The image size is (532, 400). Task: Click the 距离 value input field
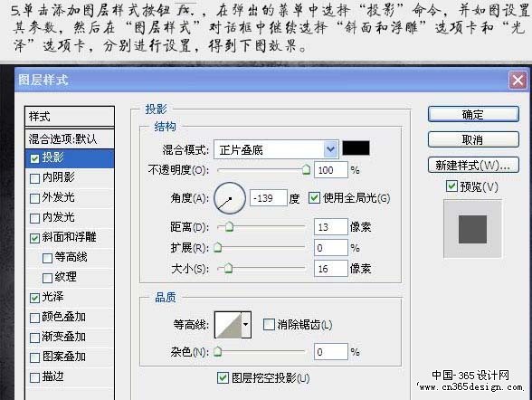tap(331, 227)
